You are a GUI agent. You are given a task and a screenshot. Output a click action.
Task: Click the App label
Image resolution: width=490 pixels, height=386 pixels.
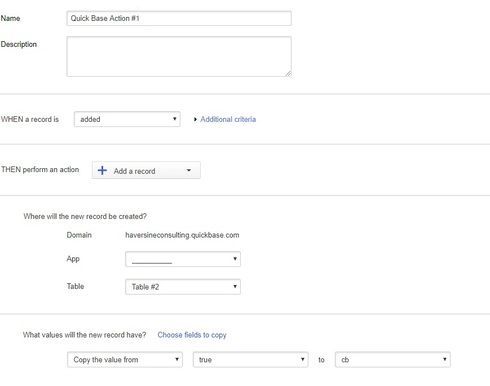[x=73, y=259]
